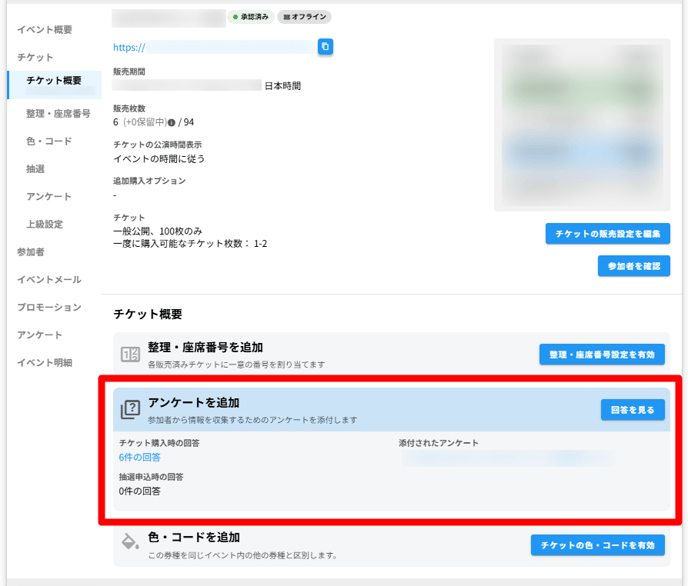Open the 参加者 section
The width and height of the screenshot is (688, 586).
point(30,252)
